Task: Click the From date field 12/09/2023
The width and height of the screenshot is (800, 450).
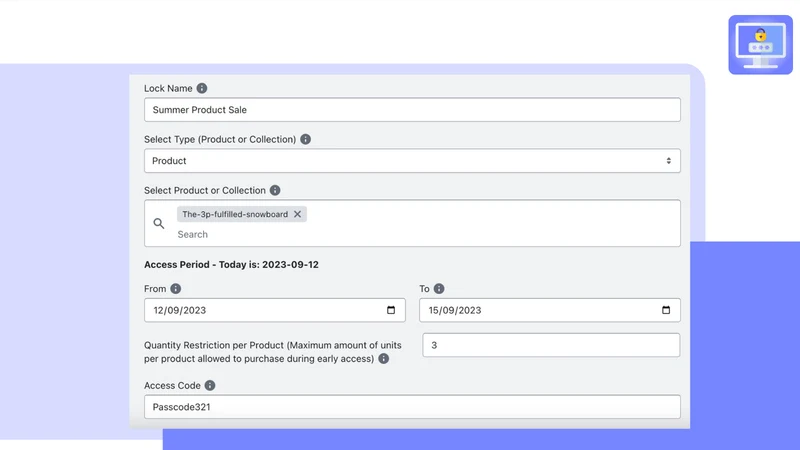Action: click(274, 310)
